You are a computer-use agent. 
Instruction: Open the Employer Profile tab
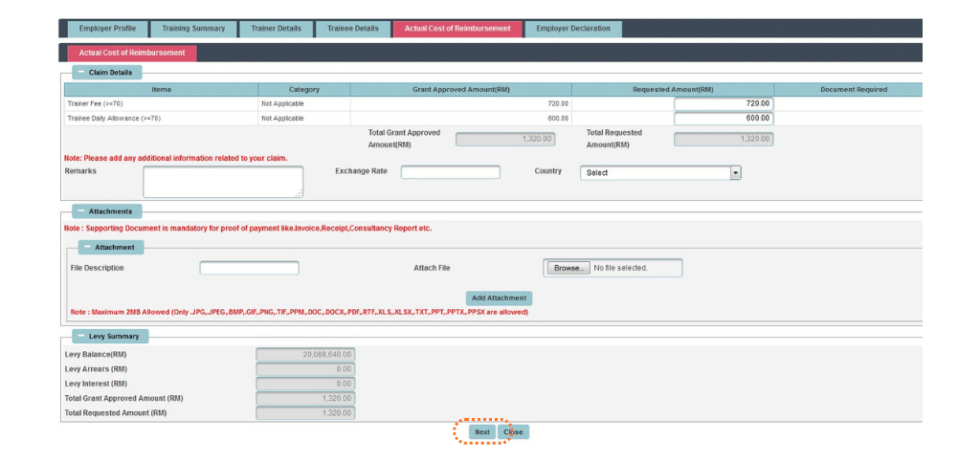click(x=107, y=29)
